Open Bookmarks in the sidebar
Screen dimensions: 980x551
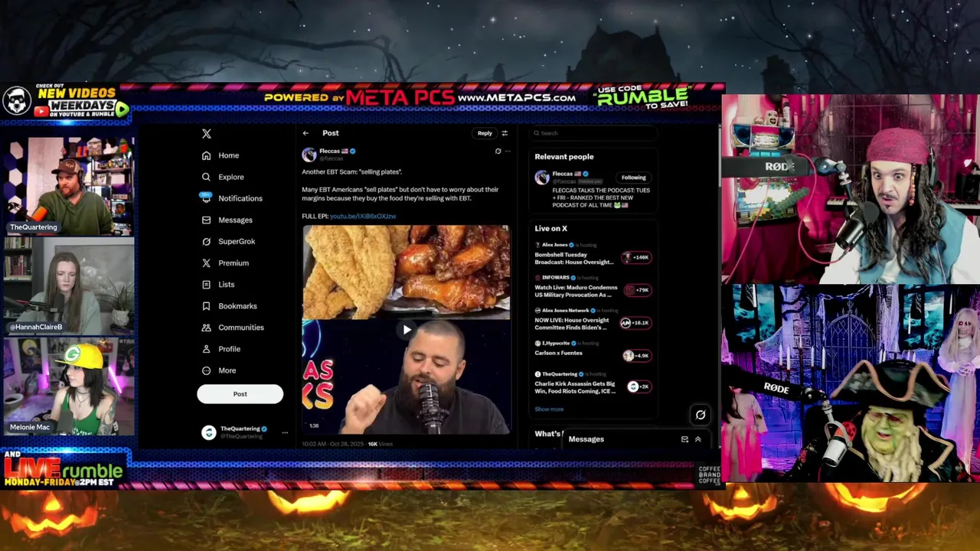click(229, 305)
